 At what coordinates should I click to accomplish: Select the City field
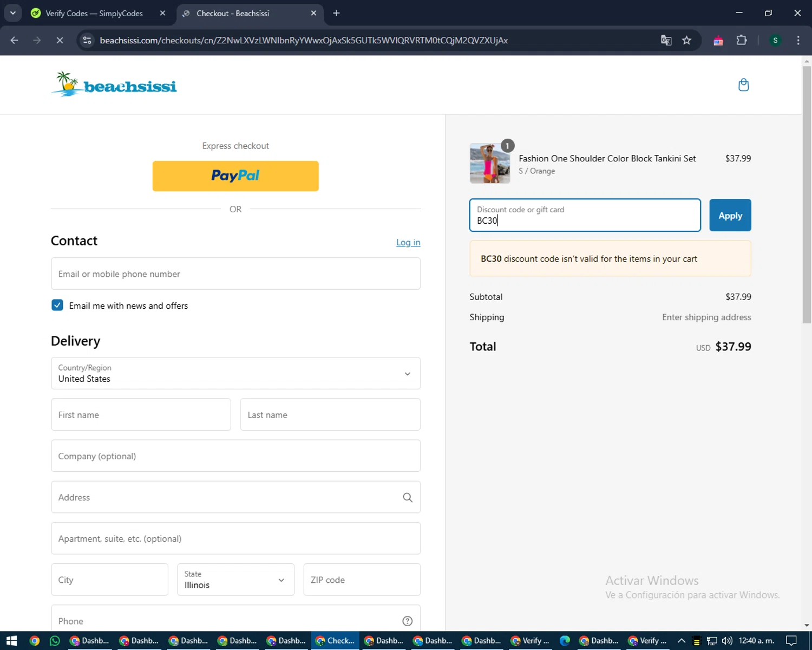(x=109, y=580)
